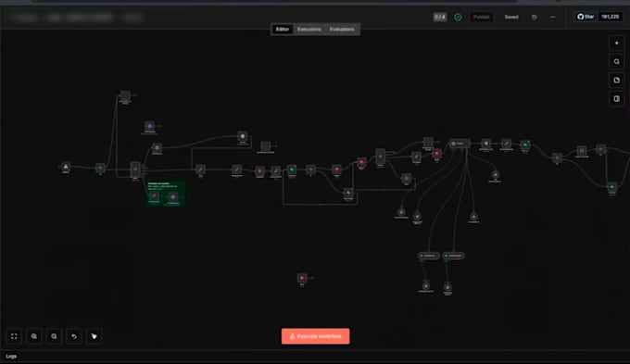The height and width of the screenshot is (364, 630).
Task: Open the three-dot workflow options menu
Action: (x=553, y=18)
